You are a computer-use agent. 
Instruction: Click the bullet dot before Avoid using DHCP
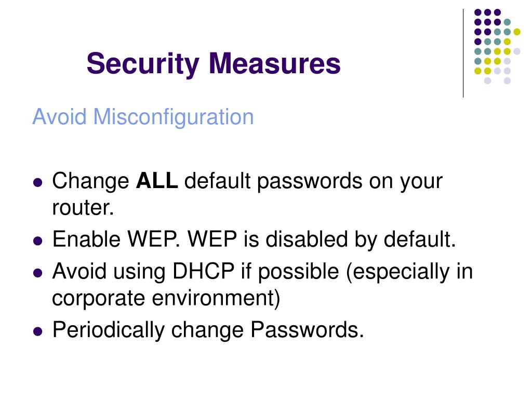(37, 273)
